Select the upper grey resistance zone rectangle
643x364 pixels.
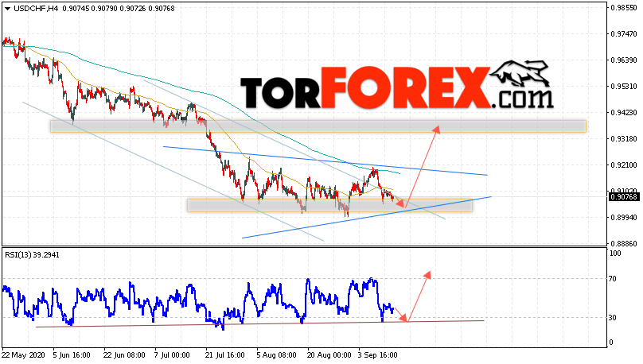click(318, 126)
